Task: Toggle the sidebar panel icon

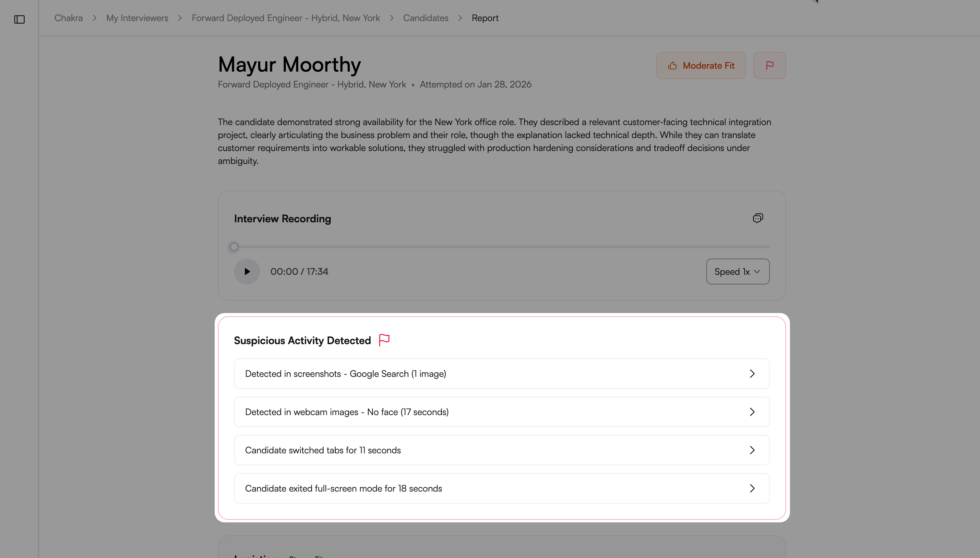Action: point(19,19)
